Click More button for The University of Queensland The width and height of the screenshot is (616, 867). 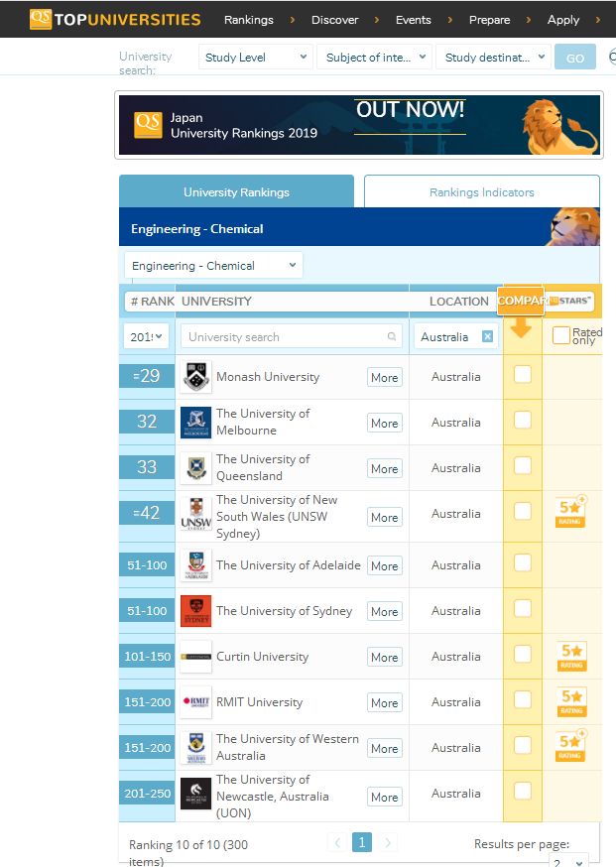pyautogui.click(x=384, y=469)
